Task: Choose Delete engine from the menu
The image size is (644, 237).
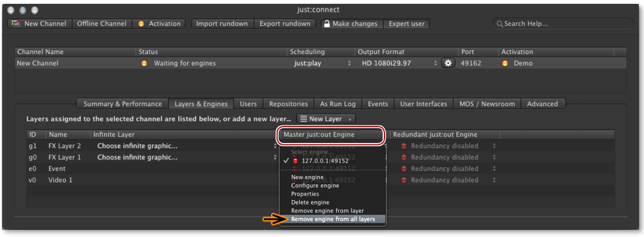Action: 332,203
